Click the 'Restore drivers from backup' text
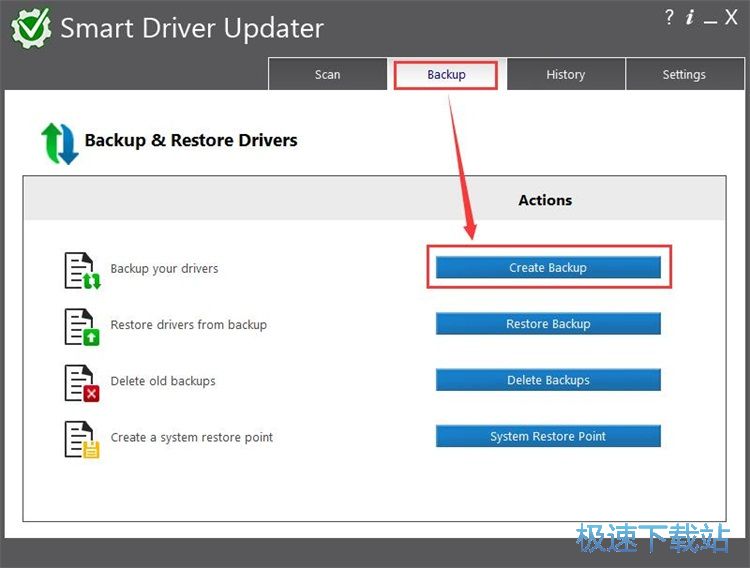The width and height of the screenshot is (750, 568). pos(188,325)
